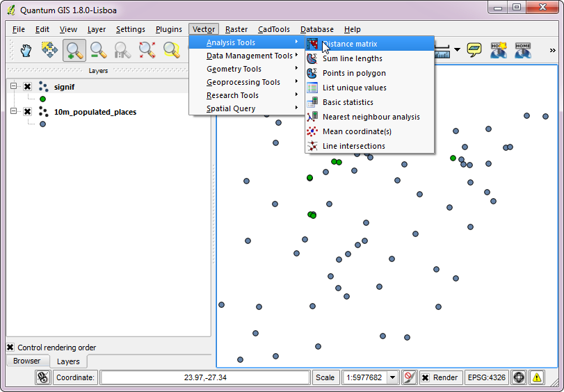
Task: Toggle visibility of signif layer
Action: tap(27, 86)
